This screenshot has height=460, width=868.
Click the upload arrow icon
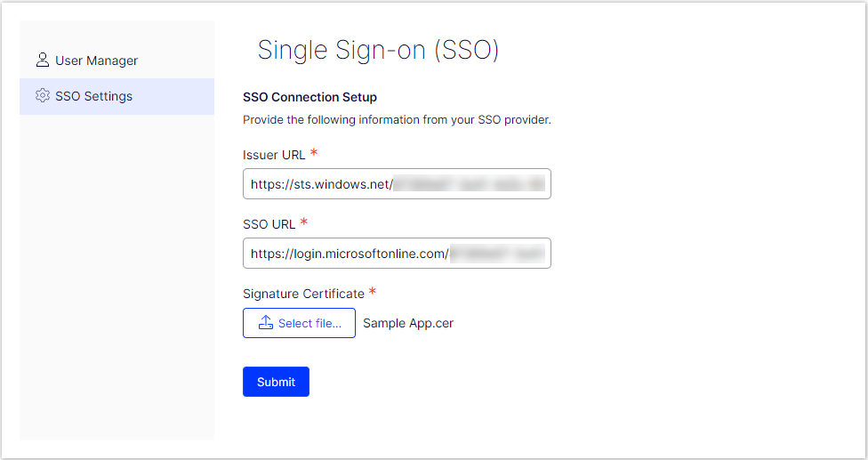[x=265, y=323]
